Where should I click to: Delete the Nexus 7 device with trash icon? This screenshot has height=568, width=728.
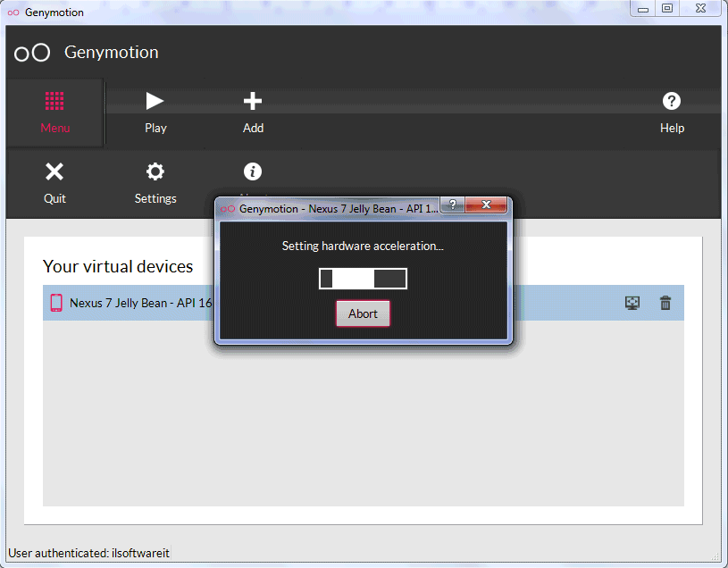665,303
